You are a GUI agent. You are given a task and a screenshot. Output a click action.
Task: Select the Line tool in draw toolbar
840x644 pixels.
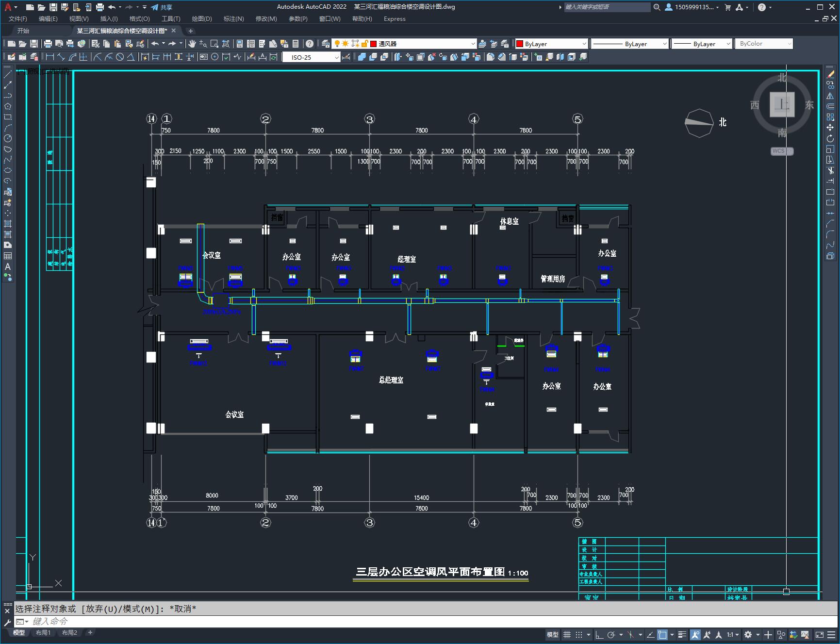pyautogui.click(x=8, y=74)
